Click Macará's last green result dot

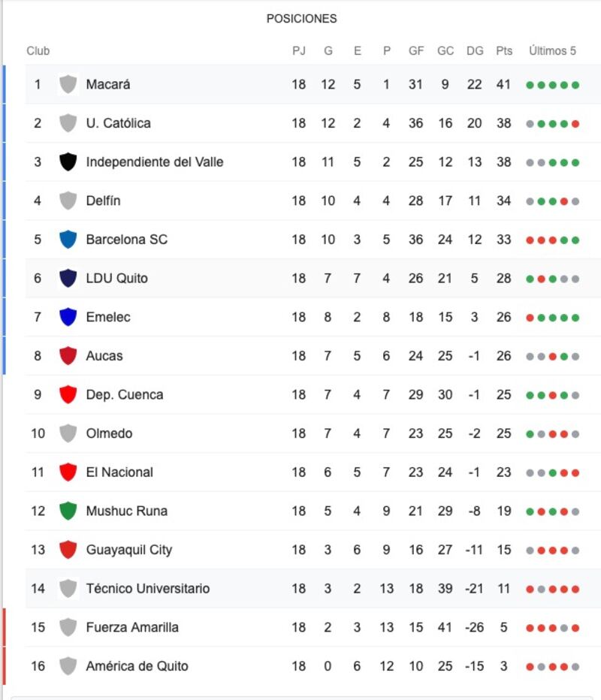(x=575, y=85)
